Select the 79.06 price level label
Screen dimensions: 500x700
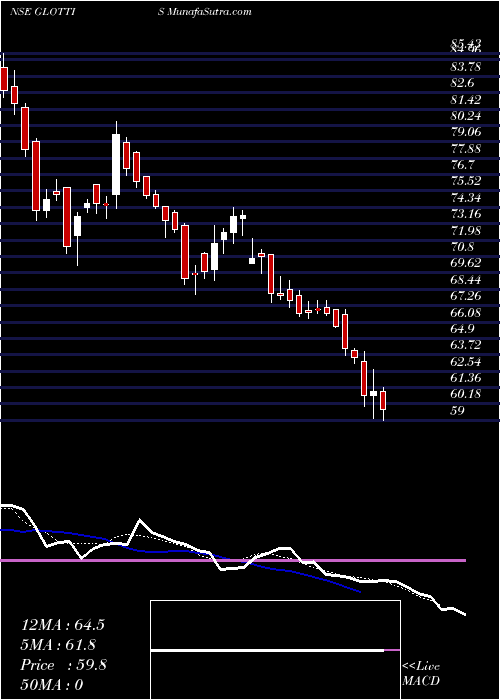[466, 132]
